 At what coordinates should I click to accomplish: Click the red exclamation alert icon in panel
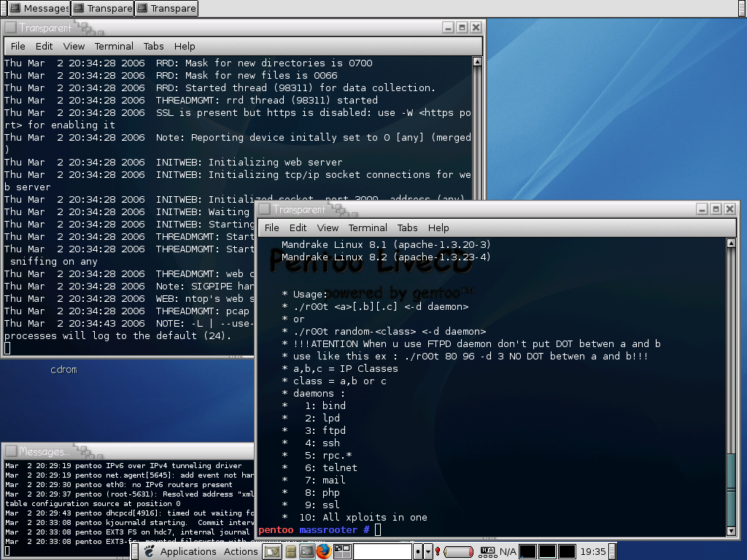click(x=438, y=551)
